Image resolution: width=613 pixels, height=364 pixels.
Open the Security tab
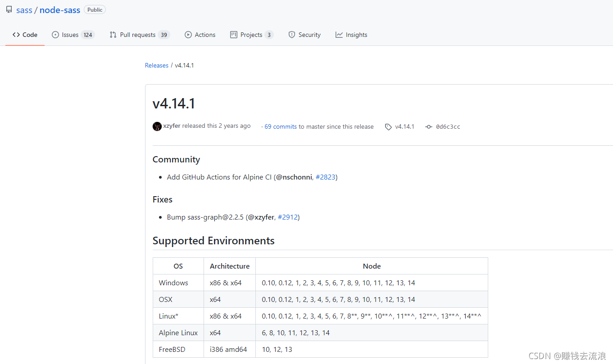pyautogui.click(x=304, y=35)
